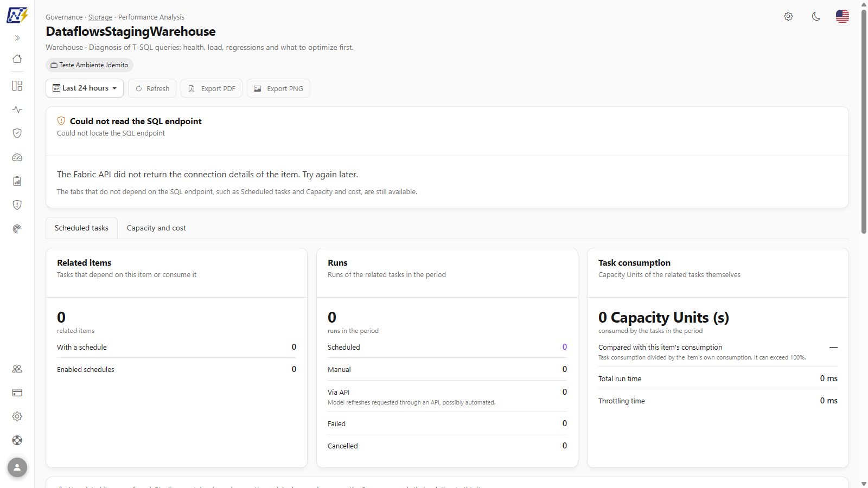Click the Governance breadcrumb text
Screen dimensions: 868x488
tap(64, 17)
